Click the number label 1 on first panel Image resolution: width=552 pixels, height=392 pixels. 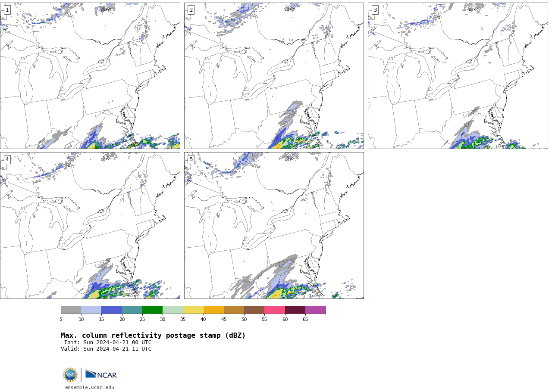(7, 10)
